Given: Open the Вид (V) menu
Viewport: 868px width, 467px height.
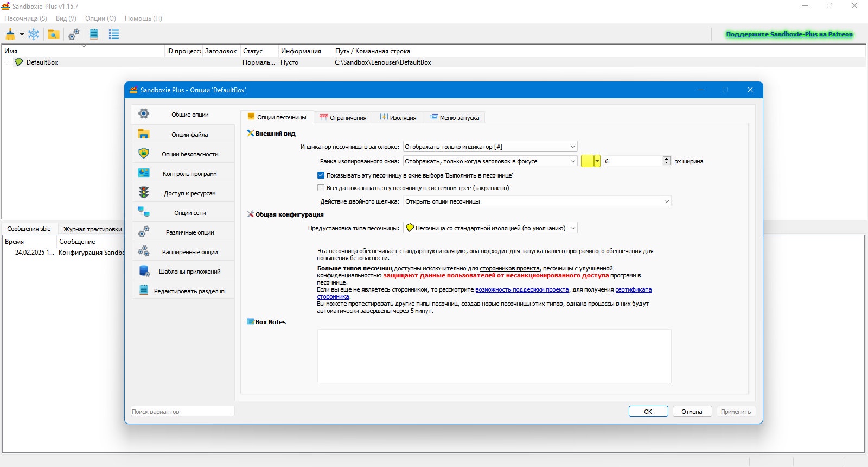Looking at the screenshot, I should (x=66, y=18).
